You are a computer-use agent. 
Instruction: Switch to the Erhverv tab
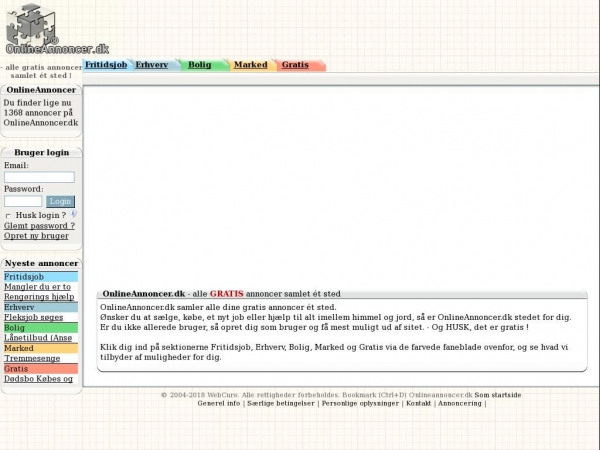point(152,65)
